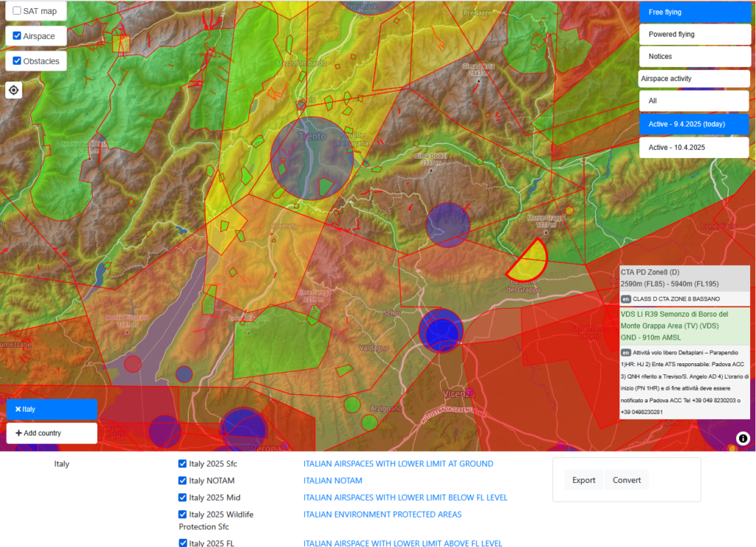
Task: Open the map info icon
Action: pyautogui.click(x=743, y=438)
